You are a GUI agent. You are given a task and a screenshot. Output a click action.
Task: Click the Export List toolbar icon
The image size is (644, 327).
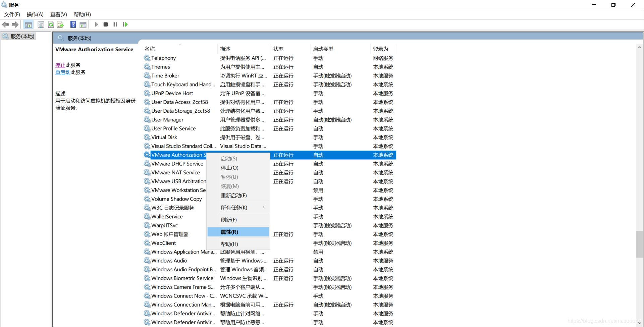click(x=60, y=24)
